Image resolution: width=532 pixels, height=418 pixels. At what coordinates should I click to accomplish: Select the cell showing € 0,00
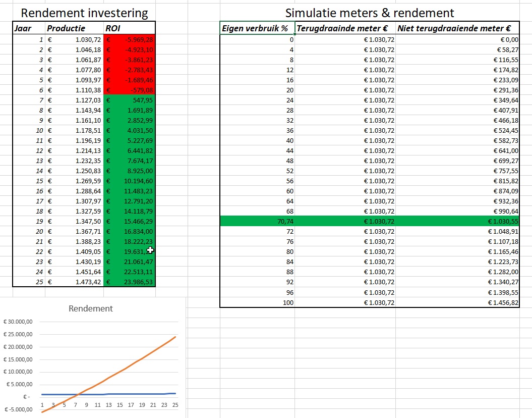point(457,39)
